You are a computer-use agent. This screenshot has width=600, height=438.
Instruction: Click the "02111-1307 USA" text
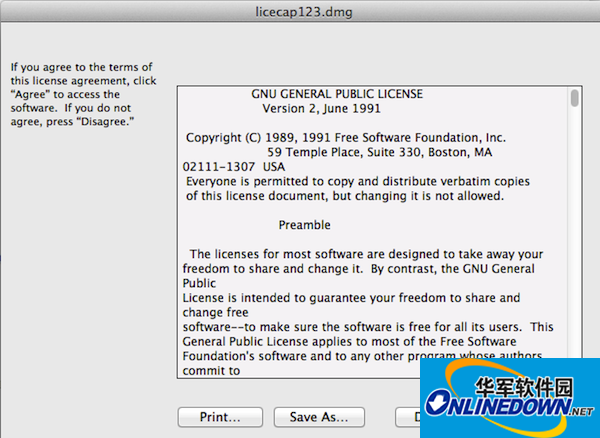click(x=234, y=167)
